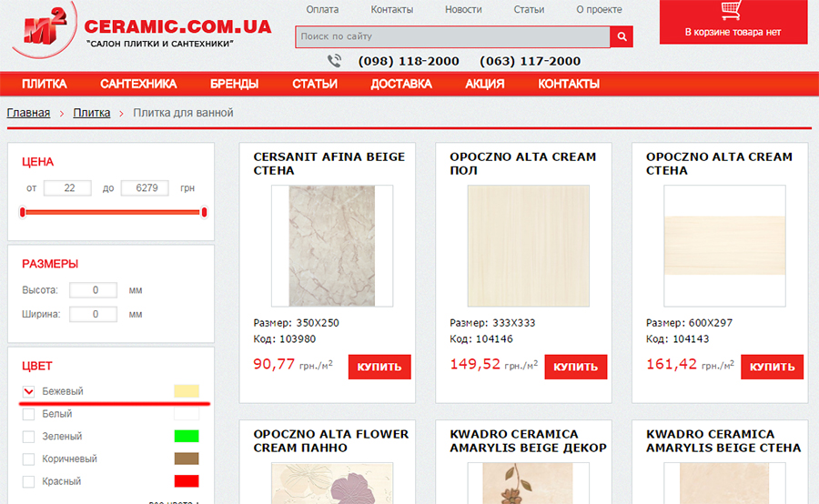Click phone number (063) 117-2000
The width and height of the screenshot is (819, 504).
point(530,61)
